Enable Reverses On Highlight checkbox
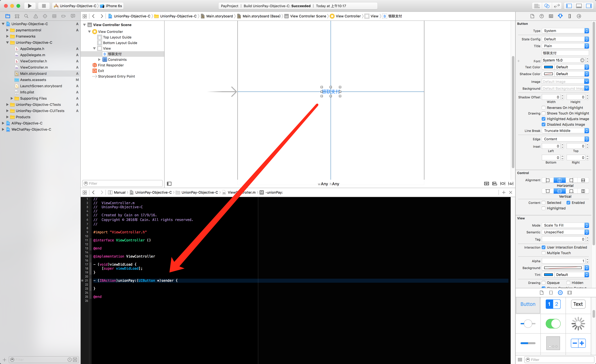The height and width of the screenshot is (364, 596). (x=544, y=108)
